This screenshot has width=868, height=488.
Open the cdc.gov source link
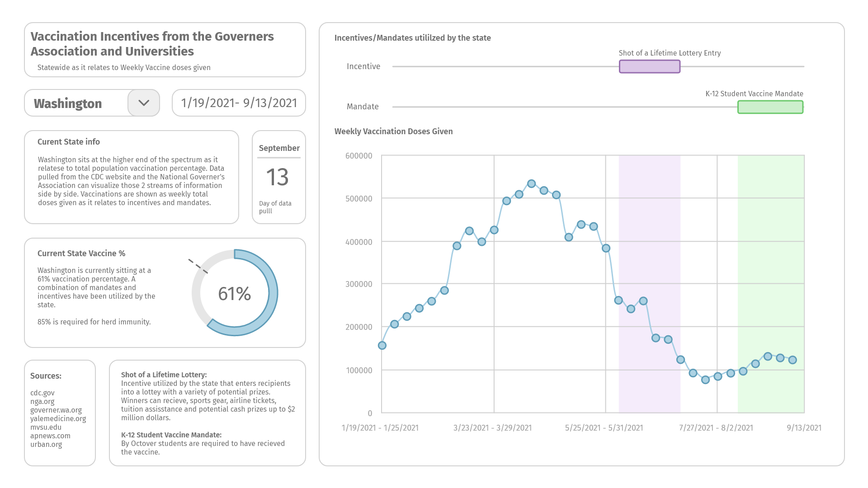tap(42, 393)
